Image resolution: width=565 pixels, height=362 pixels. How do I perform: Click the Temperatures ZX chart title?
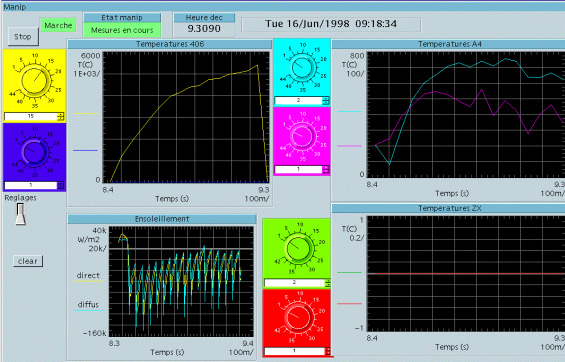point(449,209)
